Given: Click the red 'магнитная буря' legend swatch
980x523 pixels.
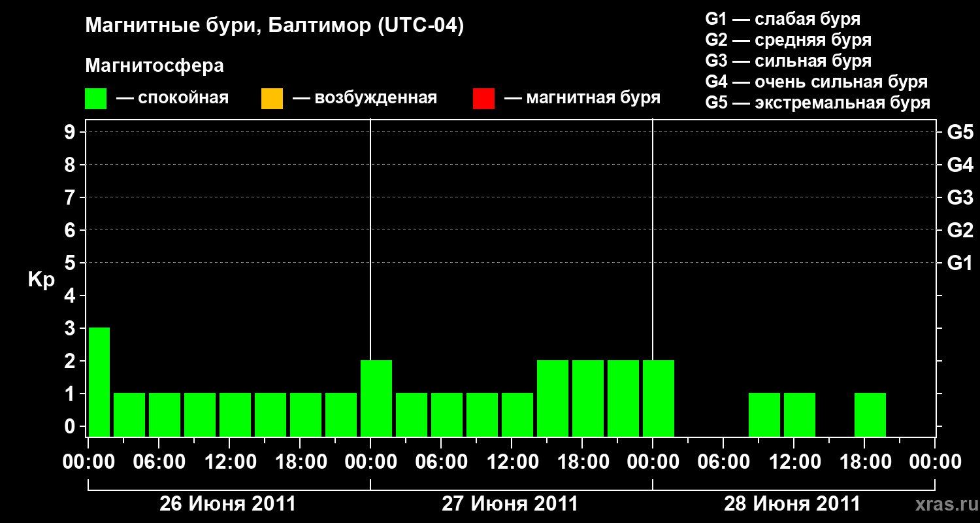Looking at the screenshot, I should click(483, 99).
